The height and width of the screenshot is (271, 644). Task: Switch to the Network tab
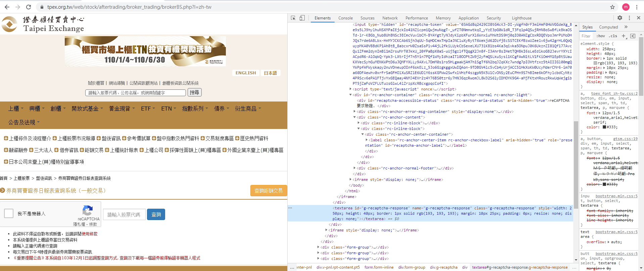point(390,18)
